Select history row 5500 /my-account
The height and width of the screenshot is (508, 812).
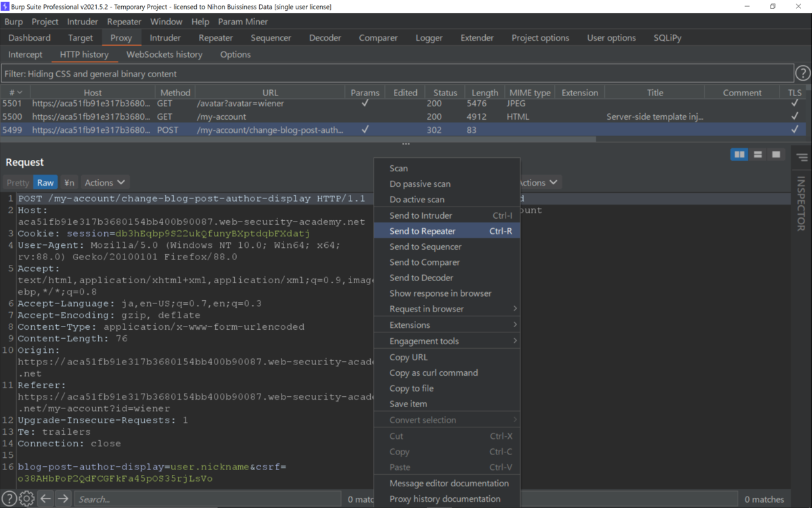pos(403,117)
